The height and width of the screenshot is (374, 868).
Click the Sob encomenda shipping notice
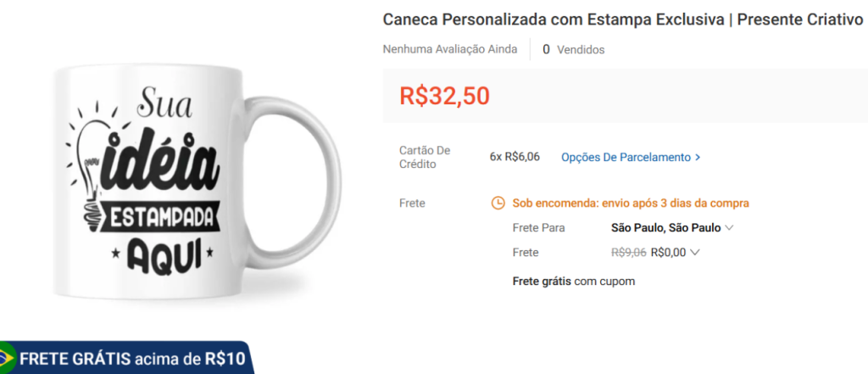coord(631,203)
